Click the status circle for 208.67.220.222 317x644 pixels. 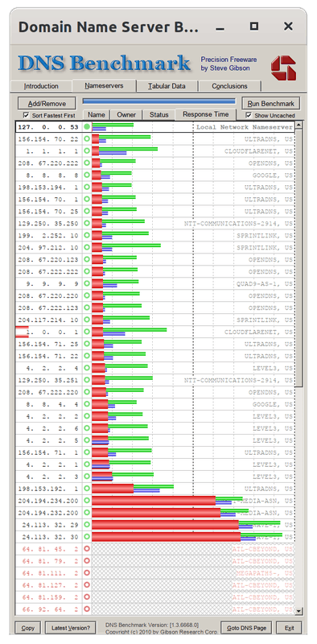click(87, 163)
